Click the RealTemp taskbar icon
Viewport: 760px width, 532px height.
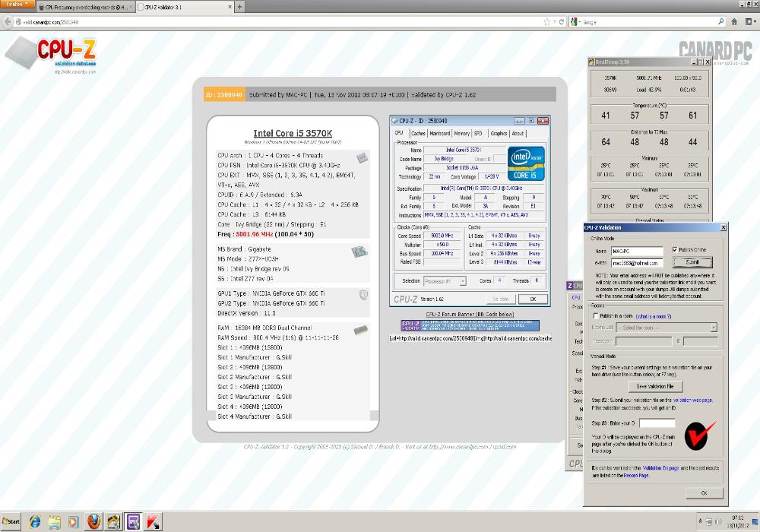(113, 522)
